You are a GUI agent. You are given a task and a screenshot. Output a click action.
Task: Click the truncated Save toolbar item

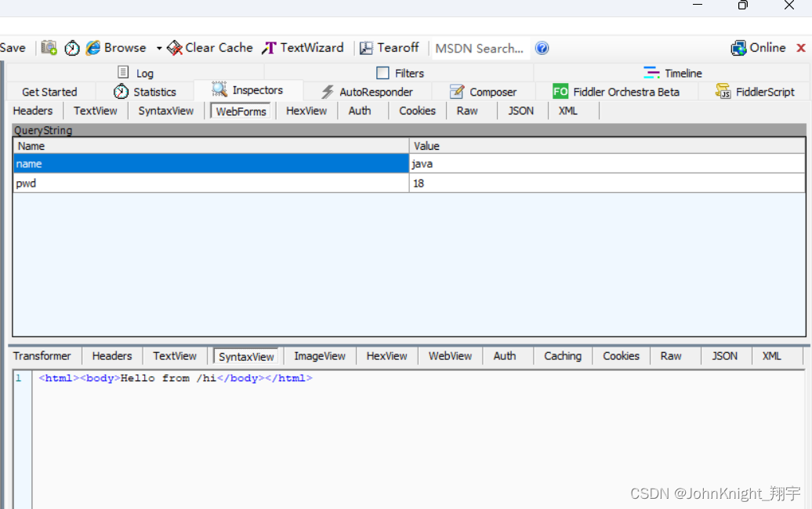13,48
